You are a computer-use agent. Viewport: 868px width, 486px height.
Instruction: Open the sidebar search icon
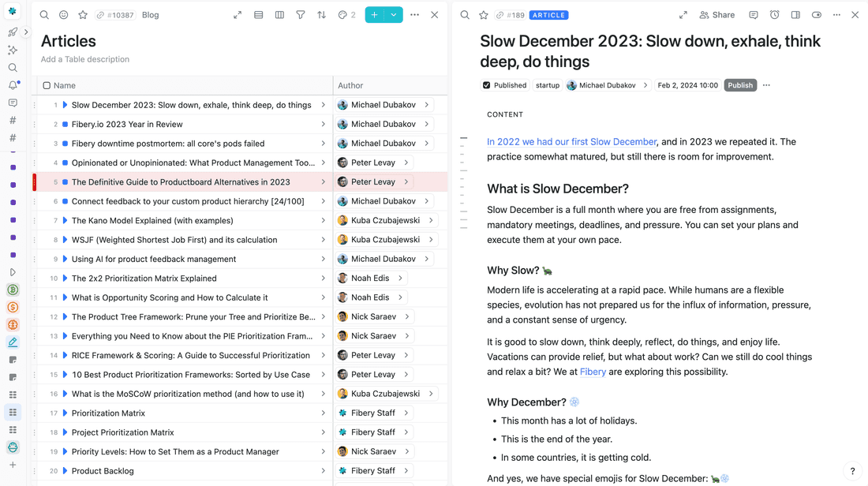tap(13, 68)
